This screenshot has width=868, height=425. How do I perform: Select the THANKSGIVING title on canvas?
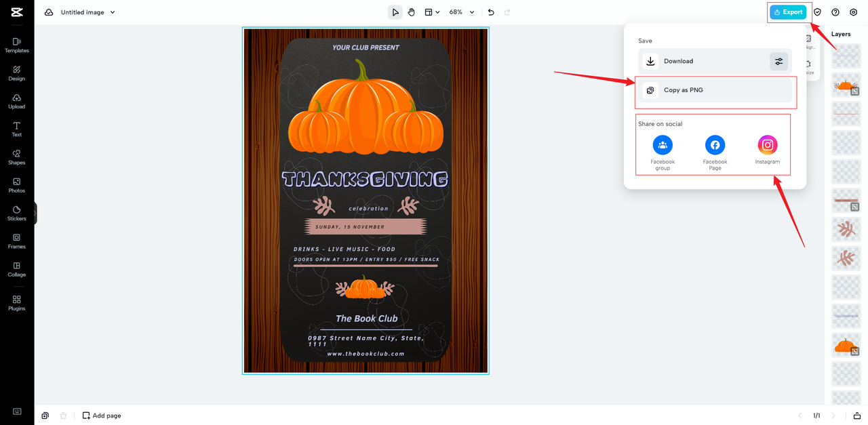click(365, 180)
